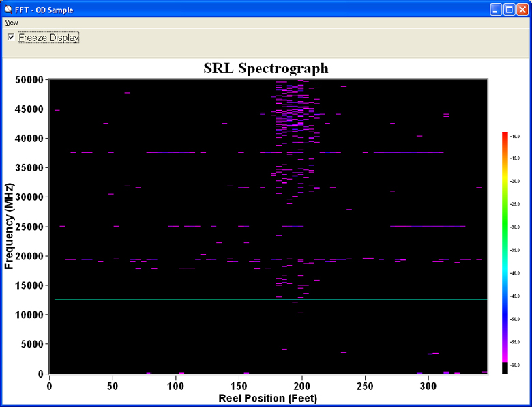Click the FFT window application icon
This screenshot has width=532, height=407.
click(x=8, y=10)
